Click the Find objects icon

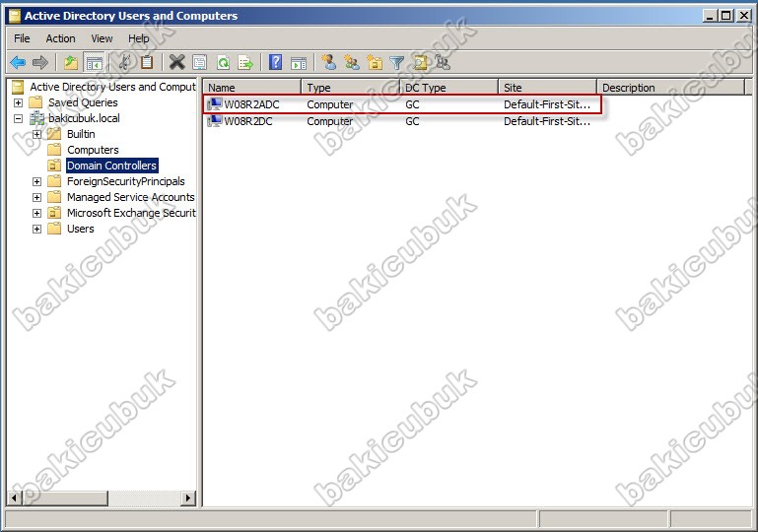click(420, 62)
